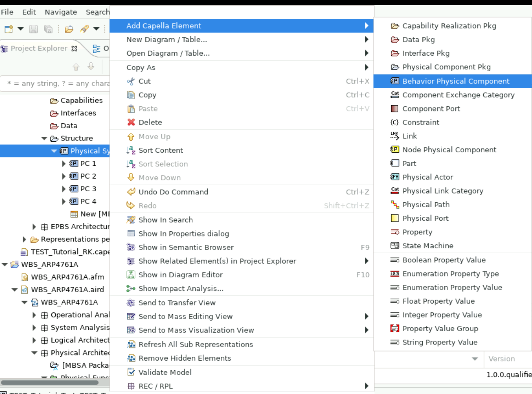The image size is (532, 394).
Task: Select Behavior Physical Component in submenu
Action: click(453, 81)
